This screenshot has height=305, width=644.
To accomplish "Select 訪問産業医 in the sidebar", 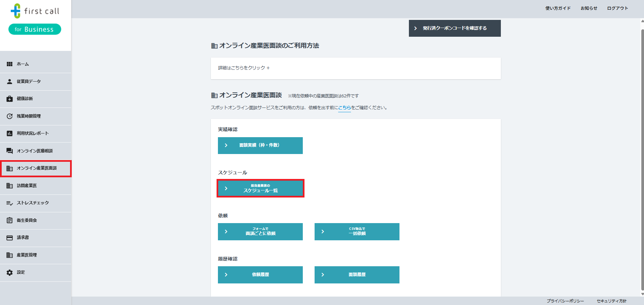I will [36, 186].
